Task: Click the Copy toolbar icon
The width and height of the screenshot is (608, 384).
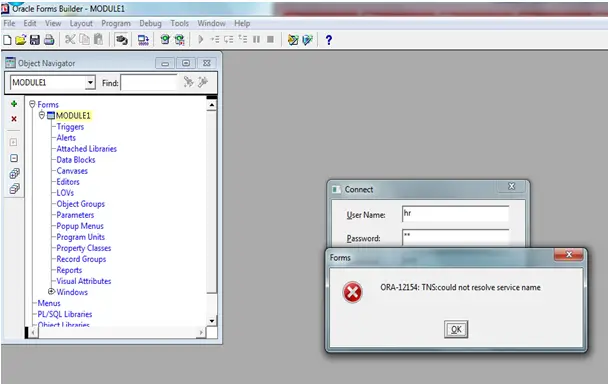Action: pyautogui.click(x=84, y=40)
